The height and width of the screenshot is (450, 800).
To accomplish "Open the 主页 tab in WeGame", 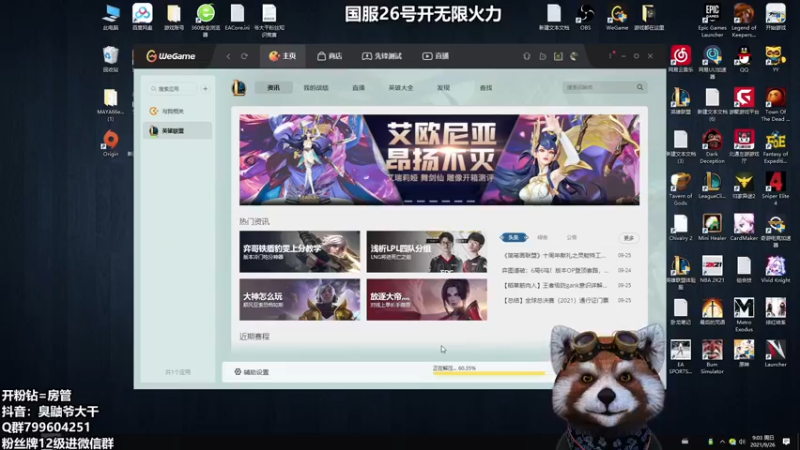I will (283, 56).
